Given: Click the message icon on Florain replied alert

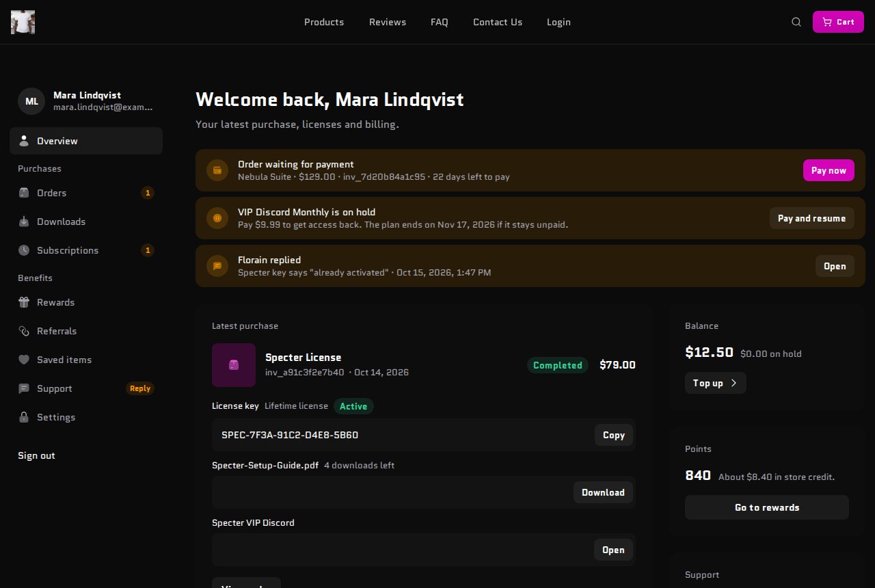Looking at the screenshot, I should pos(217,266).
